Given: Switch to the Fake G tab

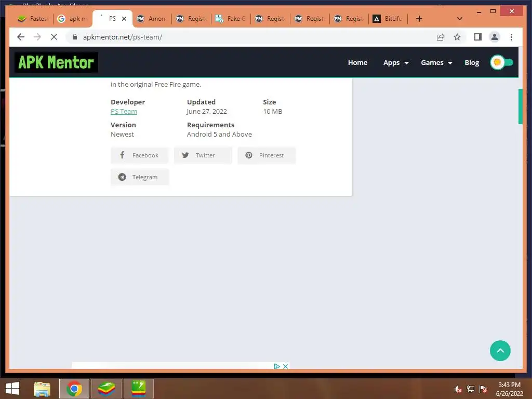Looking at the screenshot, I should 231,19.
